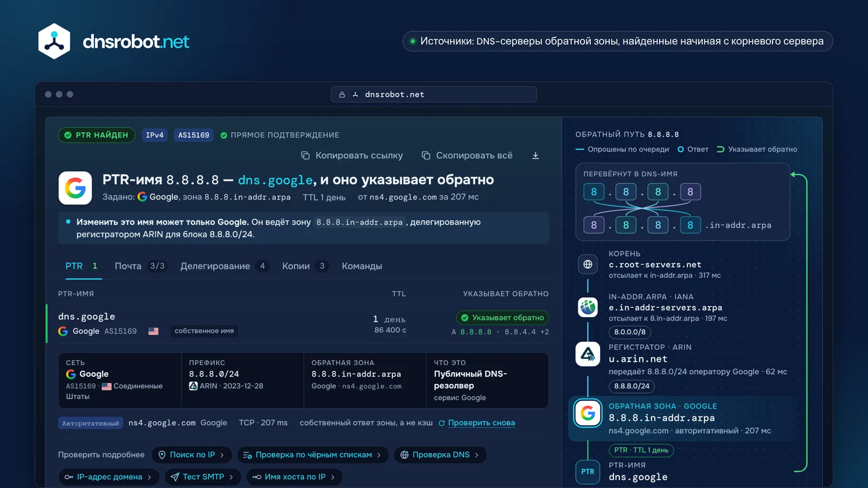This screenshot has width=868, height=488.
Task: Open Проверка DNS tool
Action: [x=440, y=455]
